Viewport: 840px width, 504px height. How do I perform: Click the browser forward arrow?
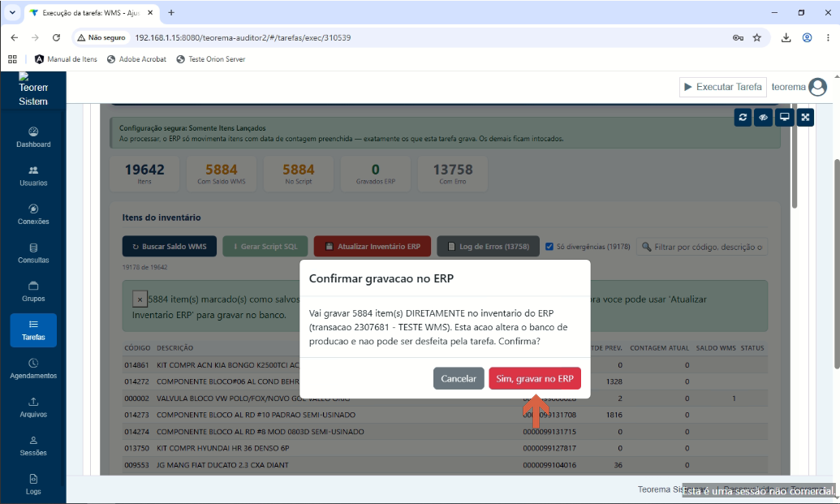pyautogui.click(x=35, y=37)
